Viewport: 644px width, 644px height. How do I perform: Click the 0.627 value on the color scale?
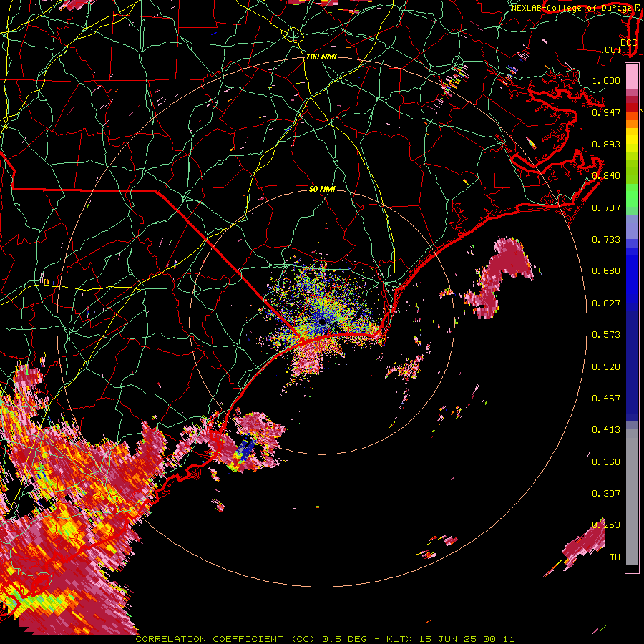[x=606, y=303]
